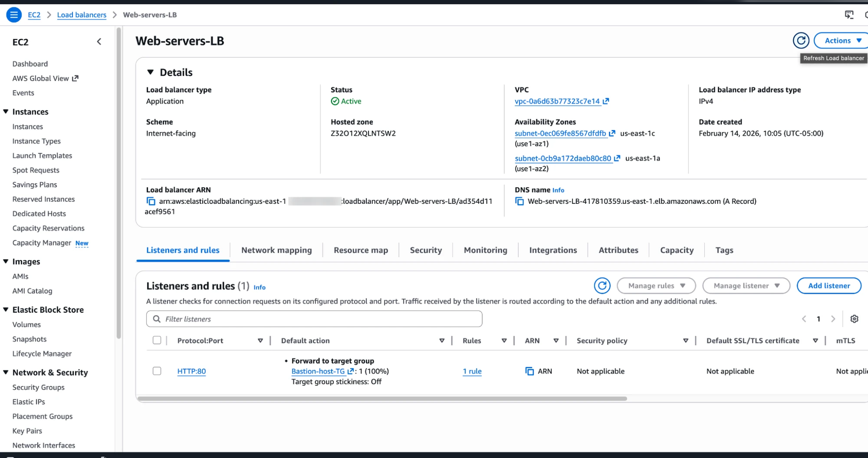Open the Security tab

[426, 250]
